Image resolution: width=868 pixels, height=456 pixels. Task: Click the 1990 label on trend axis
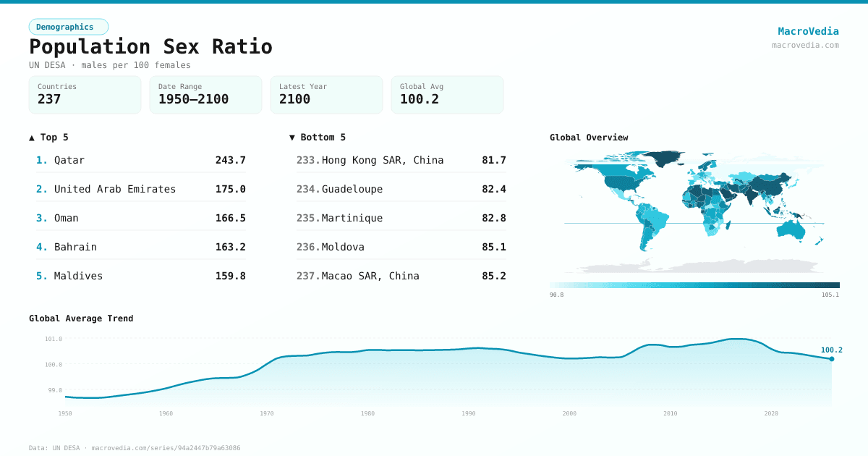tap(469, 413)
